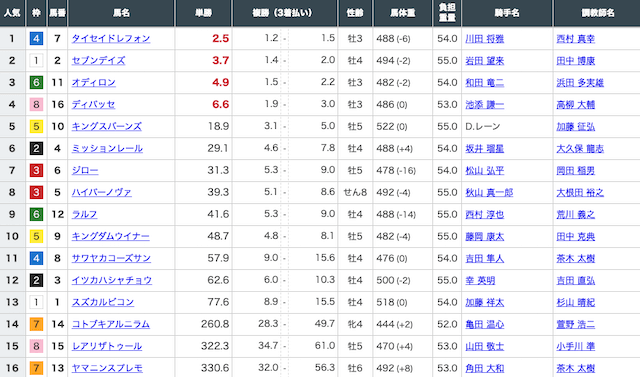
Task: Open jockey link 川田 将雅
Action: [x=484, y=39]
